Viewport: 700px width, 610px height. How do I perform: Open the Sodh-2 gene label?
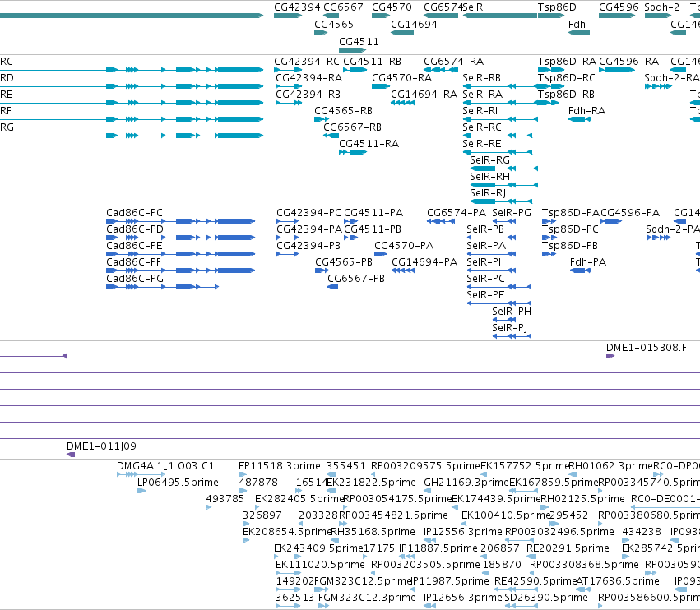click(661, 7)
